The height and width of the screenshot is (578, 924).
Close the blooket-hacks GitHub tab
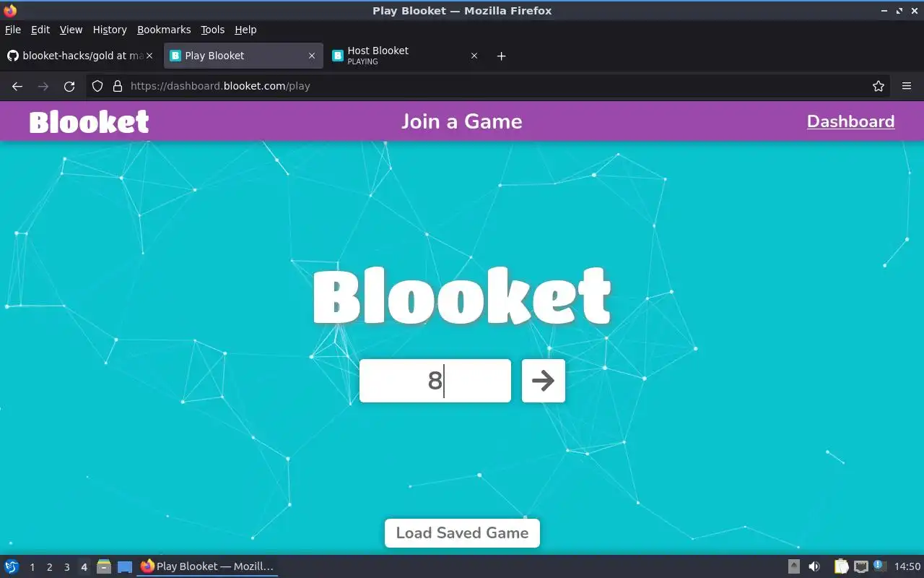(x=149, y=56)
